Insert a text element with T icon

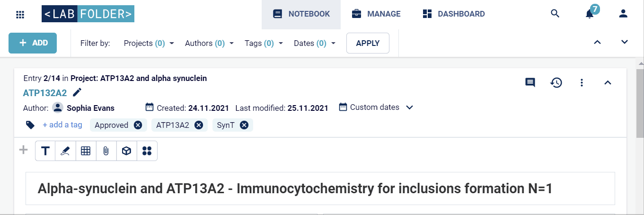45,151
